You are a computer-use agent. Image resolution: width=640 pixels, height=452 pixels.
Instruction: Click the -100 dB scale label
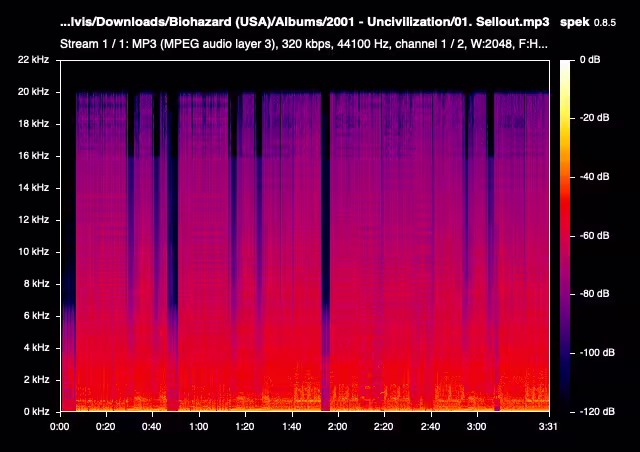coord(597,352)
